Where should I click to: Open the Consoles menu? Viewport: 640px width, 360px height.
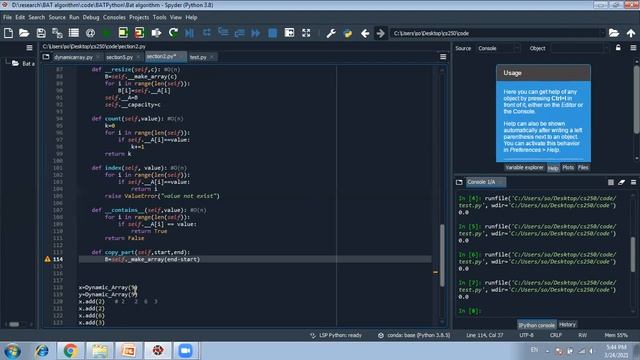(x=114, y=17)
